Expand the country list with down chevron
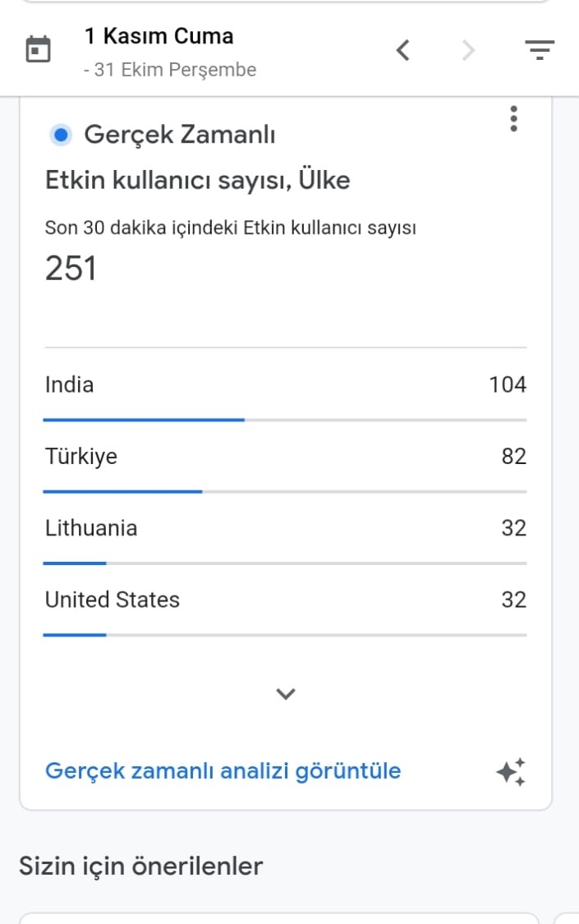This screenshot has height=924, width=579. (x=286, y=693)
